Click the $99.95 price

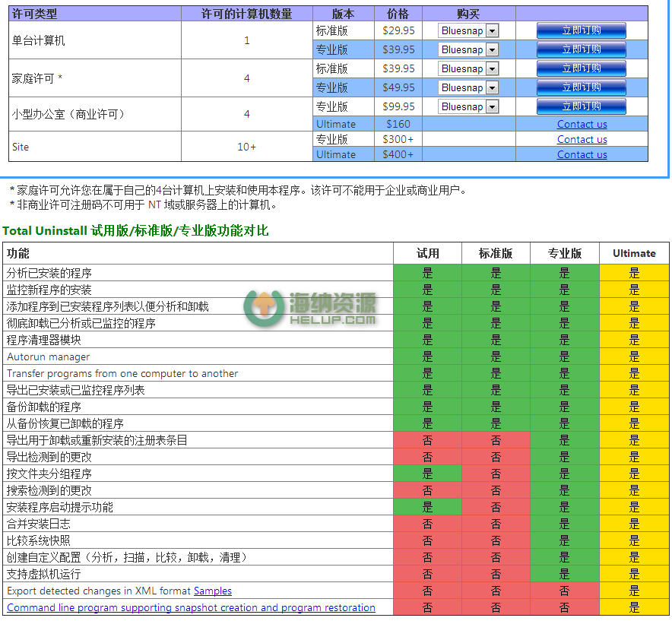398,106
